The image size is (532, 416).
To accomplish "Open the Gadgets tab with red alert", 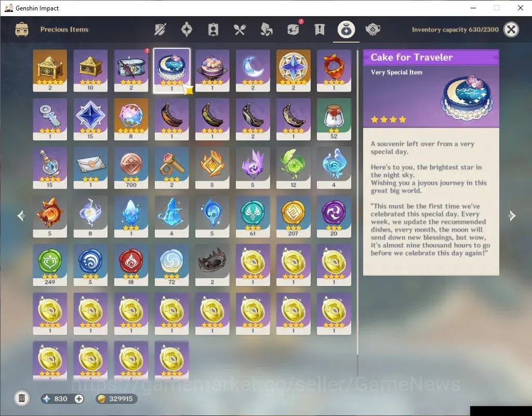I will click(294, 29).
